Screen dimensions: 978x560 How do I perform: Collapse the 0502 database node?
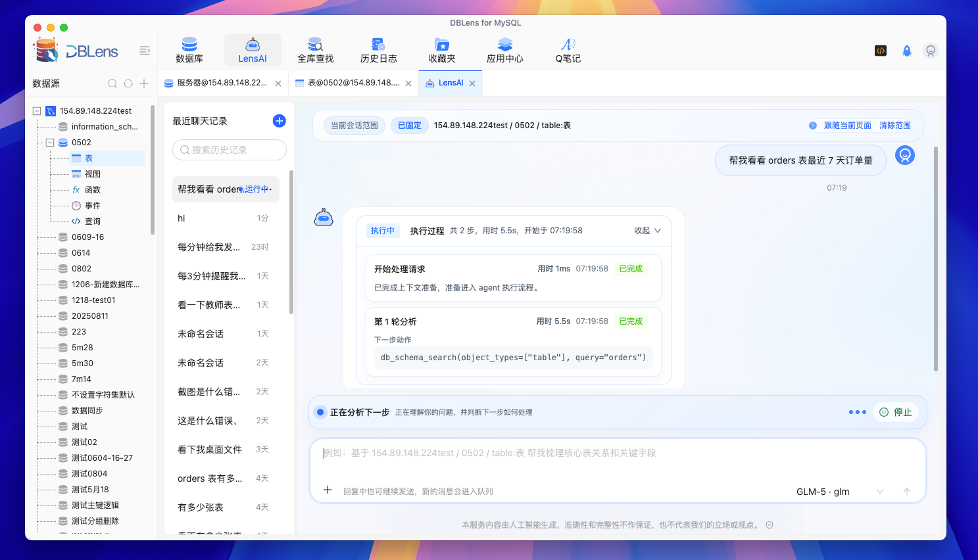[50, 143]
